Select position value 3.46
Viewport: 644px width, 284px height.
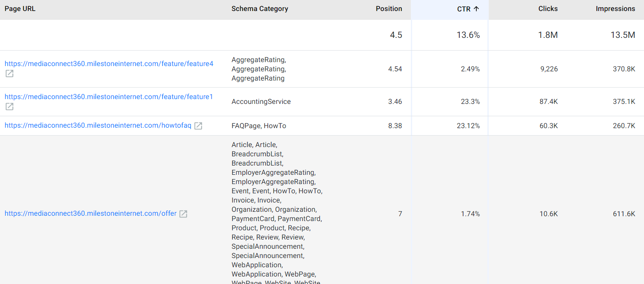(x=395, y=102)
